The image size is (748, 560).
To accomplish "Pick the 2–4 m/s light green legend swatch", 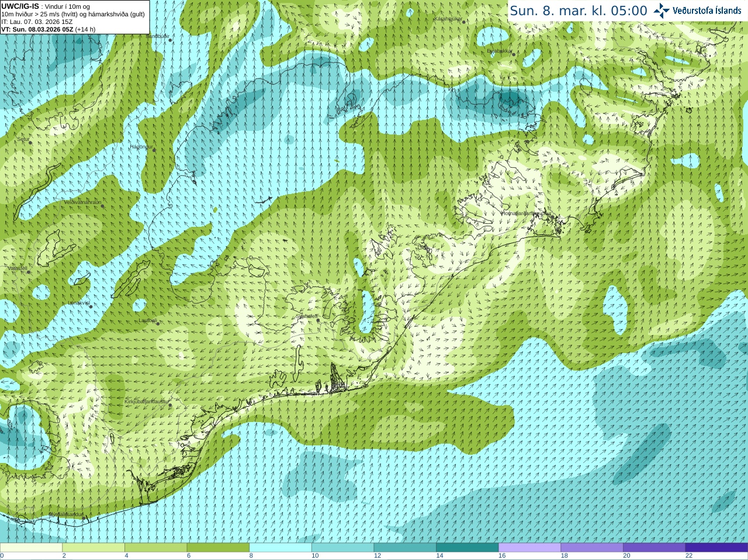I will [x=93, y=548].
